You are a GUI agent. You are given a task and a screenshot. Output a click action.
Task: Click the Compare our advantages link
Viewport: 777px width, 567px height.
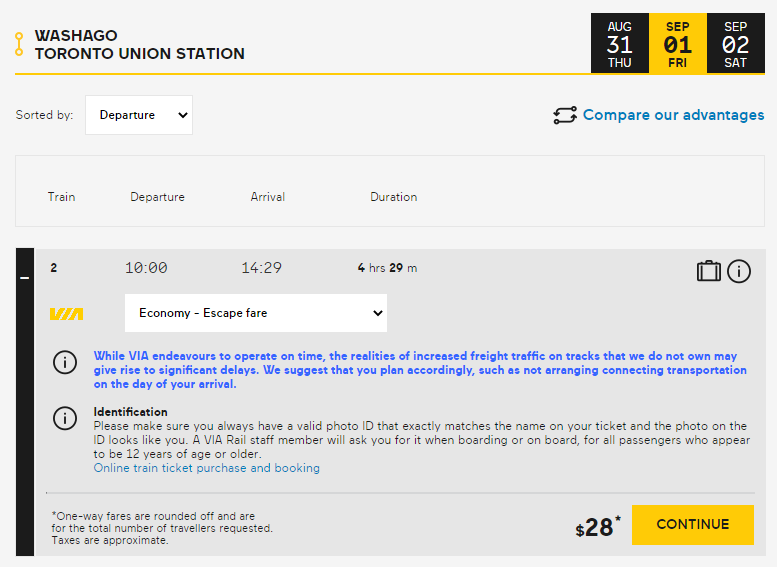673,115
